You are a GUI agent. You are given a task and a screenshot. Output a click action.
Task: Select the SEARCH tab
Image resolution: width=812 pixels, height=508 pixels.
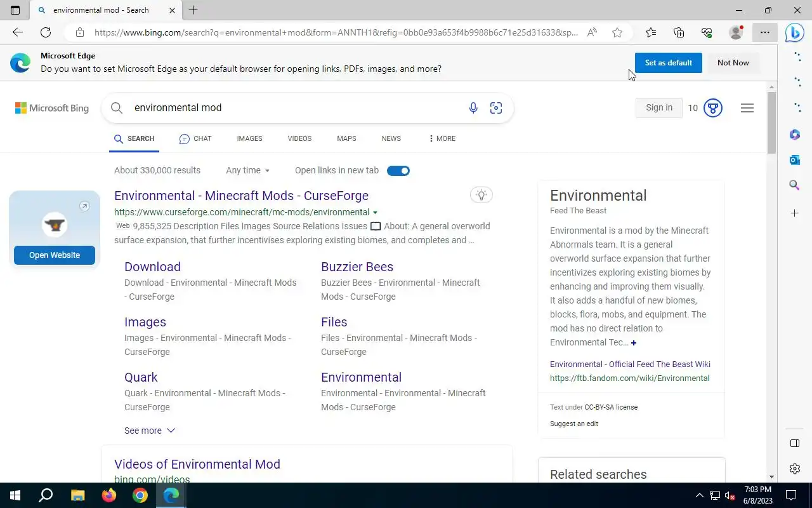click(134, 138)
